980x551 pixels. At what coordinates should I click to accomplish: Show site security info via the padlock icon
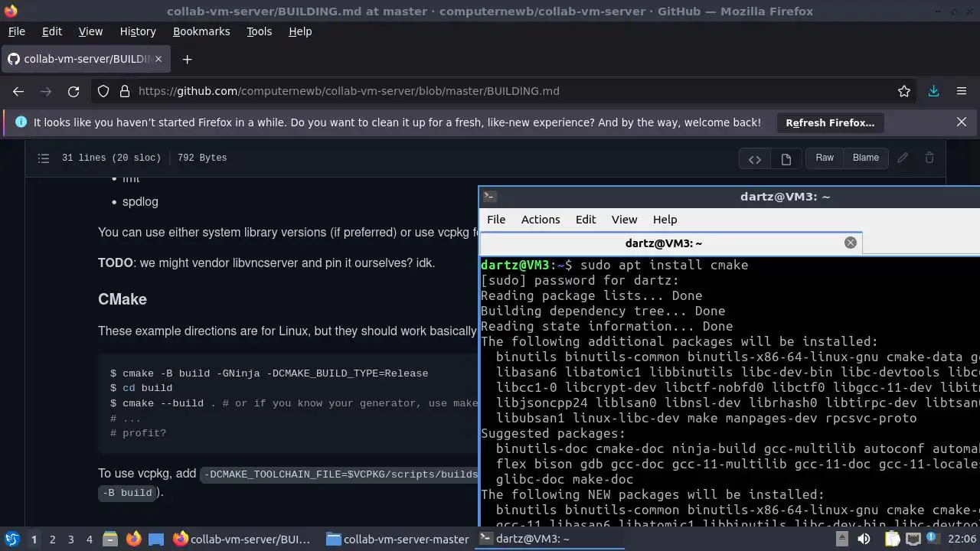click(125, 91)
